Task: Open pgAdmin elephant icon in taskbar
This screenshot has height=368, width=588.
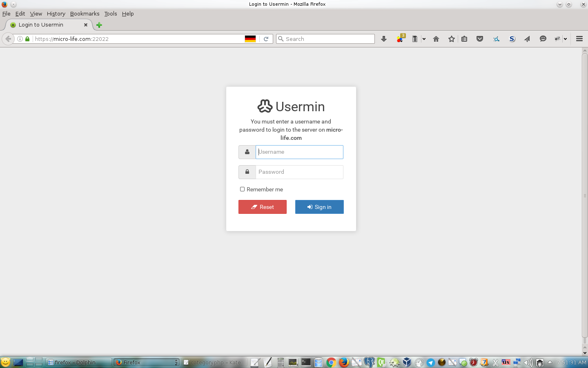Action: point(369,362)
